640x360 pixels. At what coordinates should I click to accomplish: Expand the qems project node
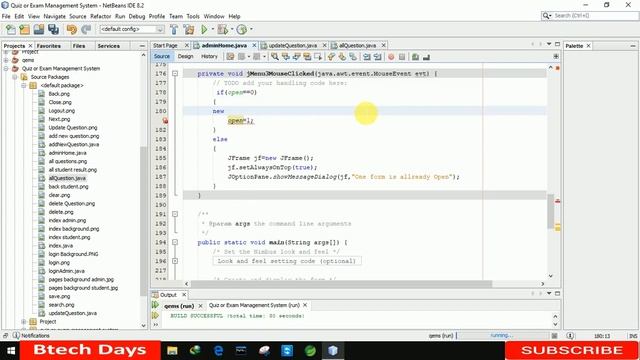click(6, 60)
